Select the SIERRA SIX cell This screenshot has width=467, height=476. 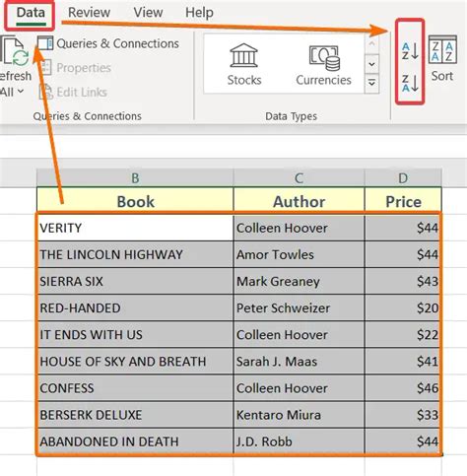point(135,281)
